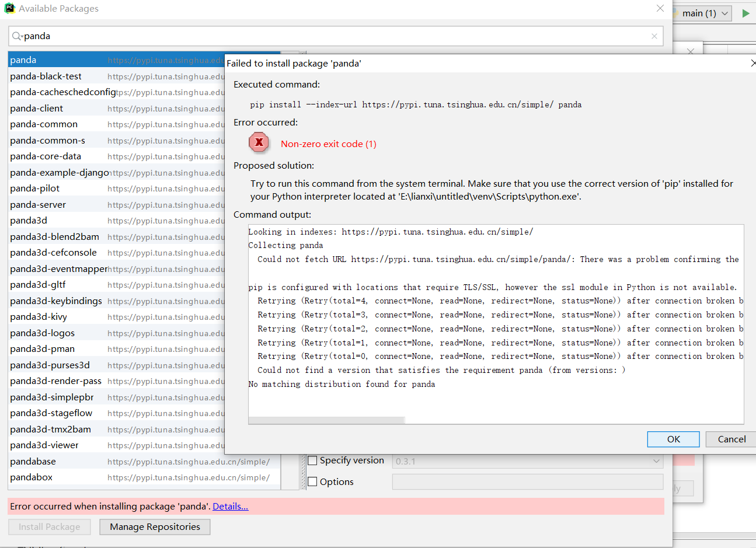The image size is (756, 548).
Task: Click the executed 'pip install --index-url' command text
Action: click(x=416, y=105)
